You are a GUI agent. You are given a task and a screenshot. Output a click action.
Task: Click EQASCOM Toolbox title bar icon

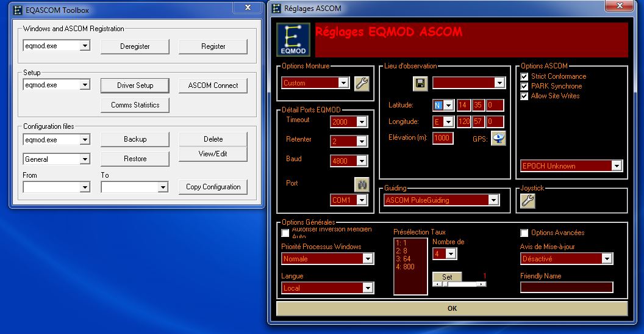click(18, 10)
